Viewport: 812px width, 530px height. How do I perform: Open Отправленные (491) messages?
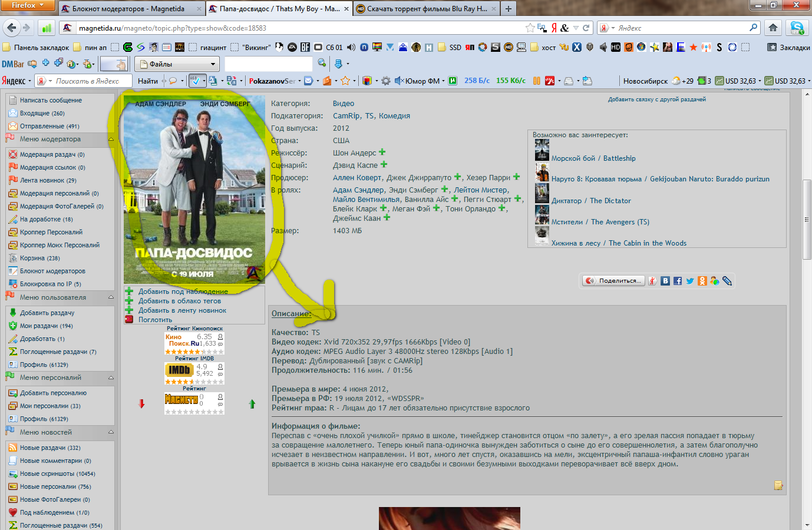click(49, 126)
